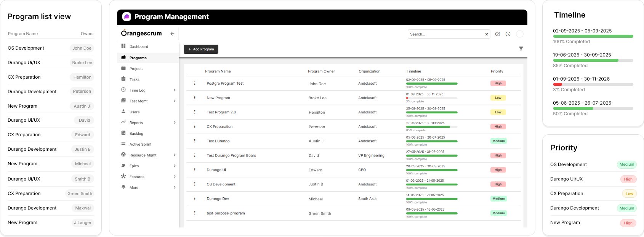Click the Low badge for CX Preparation in Priority

[x=629, y=193]
